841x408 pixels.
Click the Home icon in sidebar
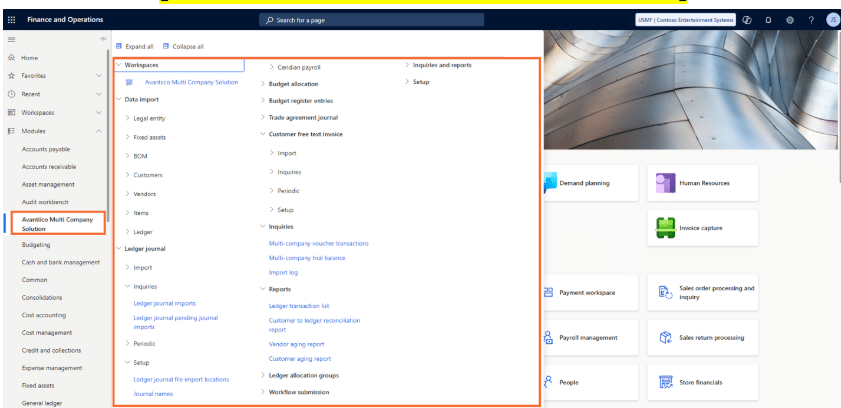pos(11,57)
